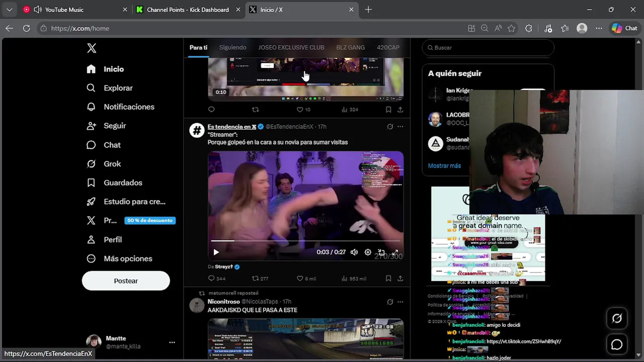Repost the top video post
The height and width of the screenshot is (362, 644).
tap(255, 110)
